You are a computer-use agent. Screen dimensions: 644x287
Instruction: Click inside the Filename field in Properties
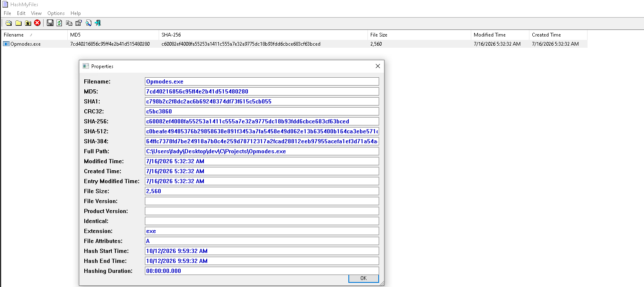(262, 81)
